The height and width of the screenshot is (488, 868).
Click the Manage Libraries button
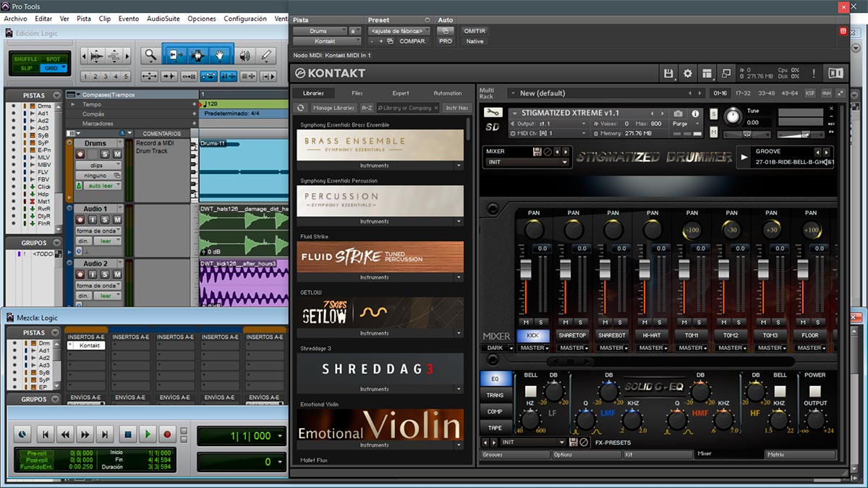click(x=333, y=108)
